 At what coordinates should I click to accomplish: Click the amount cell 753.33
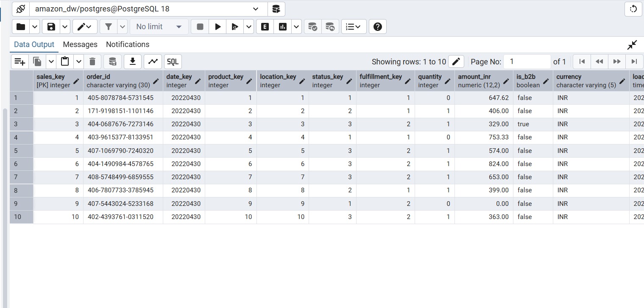pyautogui.click(x=484, y=137)
